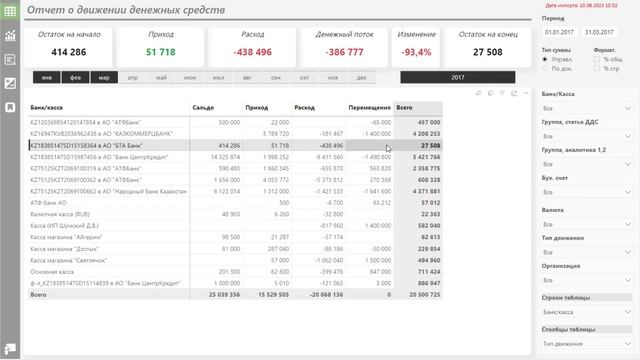Open the bar chart page in sidebar
This screenshot has width=640, height=360.
tap(10, 36)
